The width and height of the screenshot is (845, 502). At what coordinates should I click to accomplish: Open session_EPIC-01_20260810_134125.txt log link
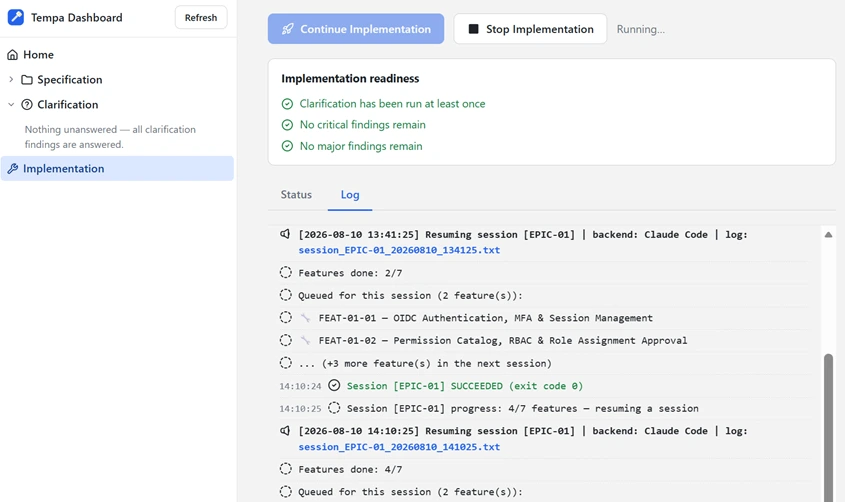pyautogui.click(x=399, y=250)
